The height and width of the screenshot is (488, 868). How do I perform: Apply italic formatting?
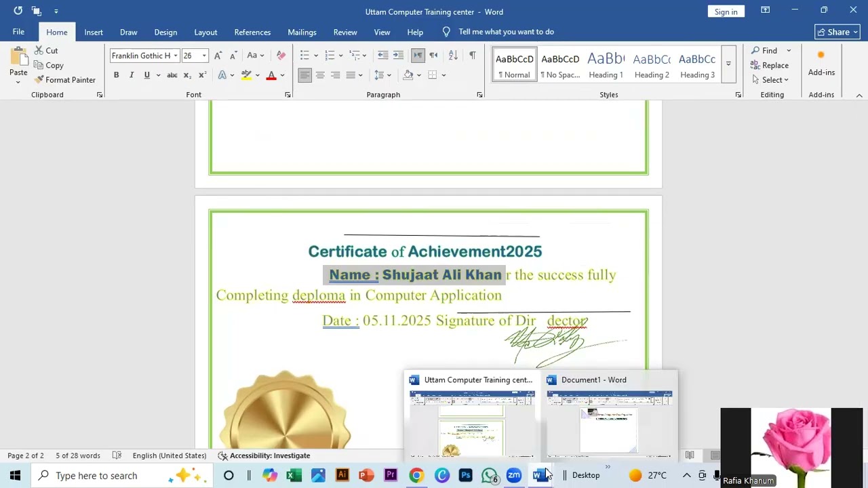[x=132, y=75]
